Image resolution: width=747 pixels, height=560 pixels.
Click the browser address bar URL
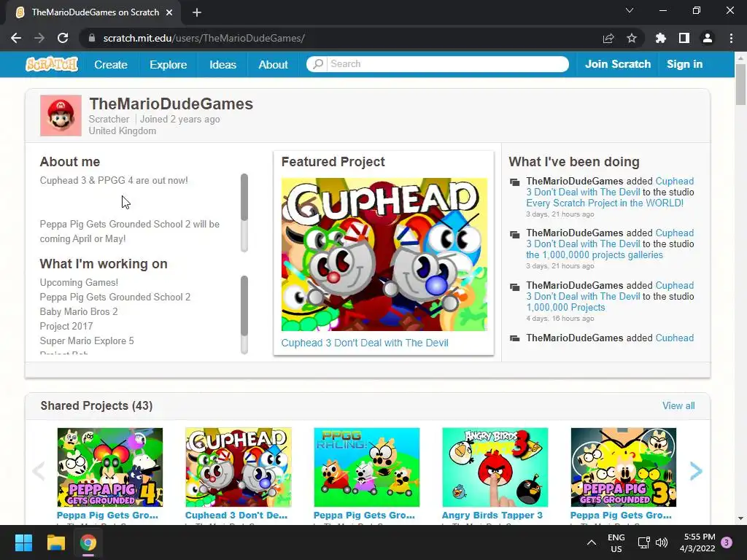tap(204, 38)
